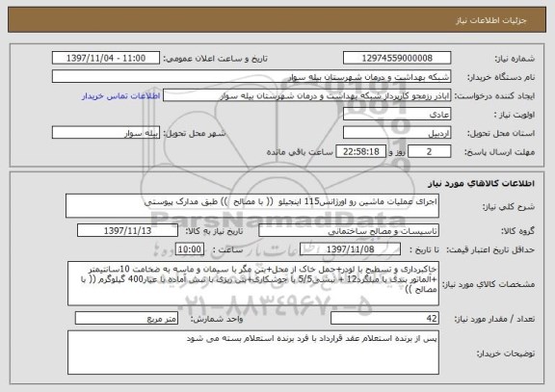Click the label تاریخ نیاز به کالا
Image resolution: width=555 pixels, height=392 pixels.
pos(214,231)
